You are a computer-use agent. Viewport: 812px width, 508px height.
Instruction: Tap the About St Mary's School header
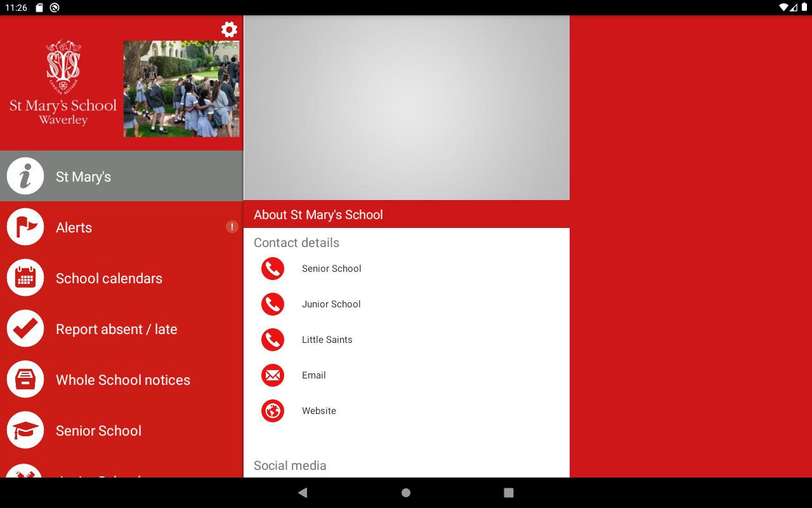click(x=407, y=215)
